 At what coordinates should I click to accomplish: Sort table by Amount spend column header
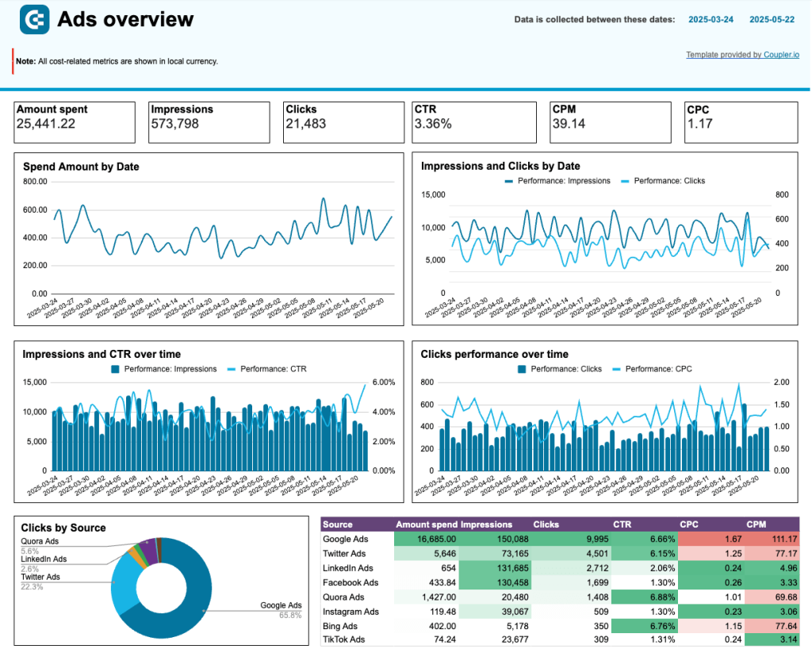point(427,524)
